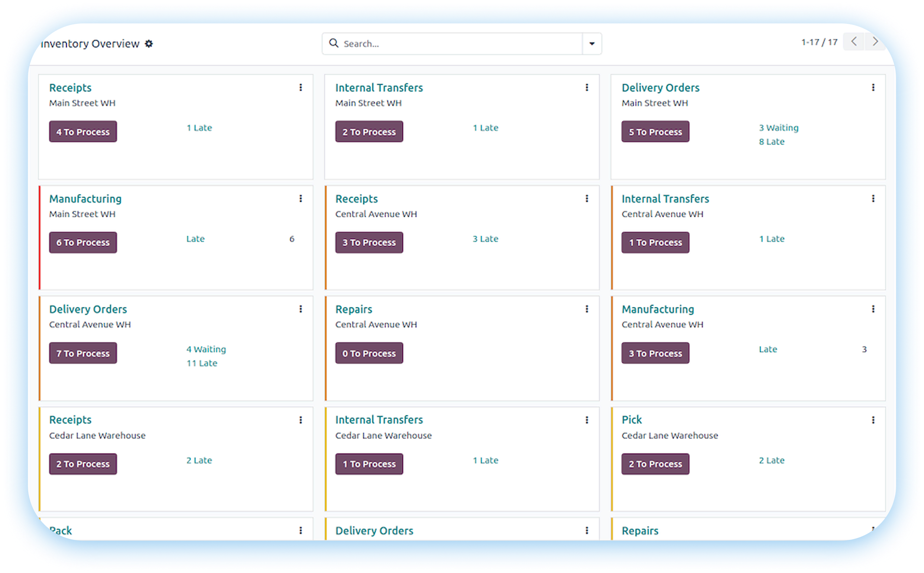
Task: Go to previous page of records
Action: click(853, 42)
